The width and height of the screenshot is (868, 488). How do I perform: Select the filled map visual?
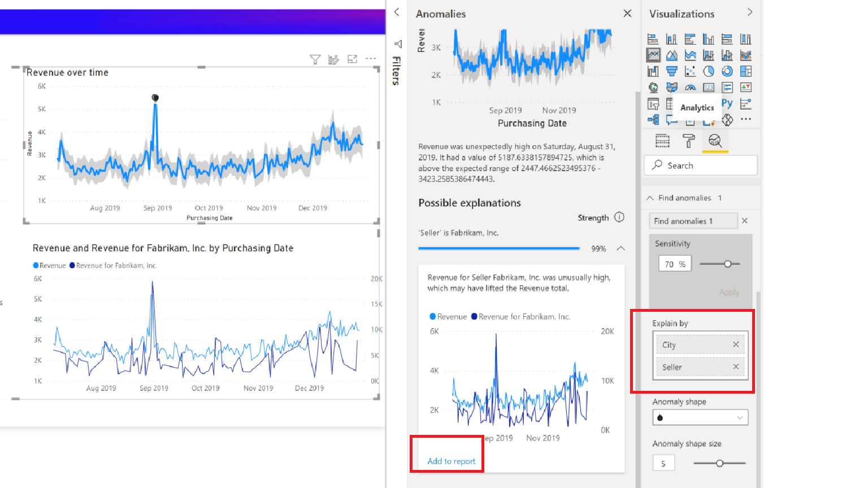(x=671, y=88)
